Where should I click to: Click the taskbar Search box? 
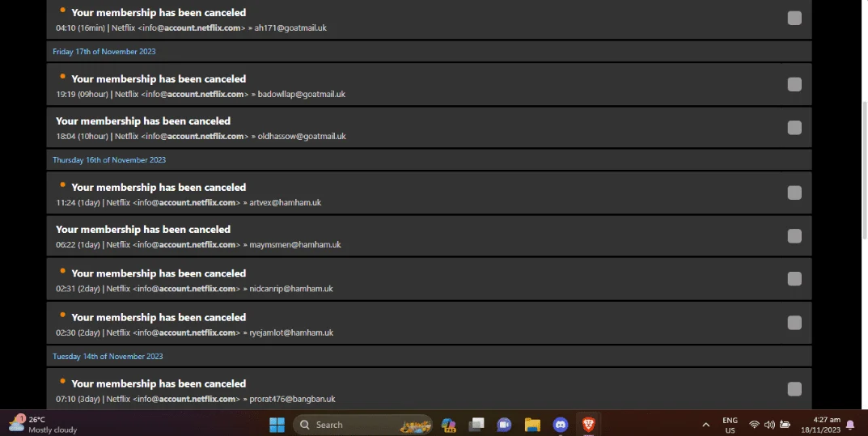[362, 425]
